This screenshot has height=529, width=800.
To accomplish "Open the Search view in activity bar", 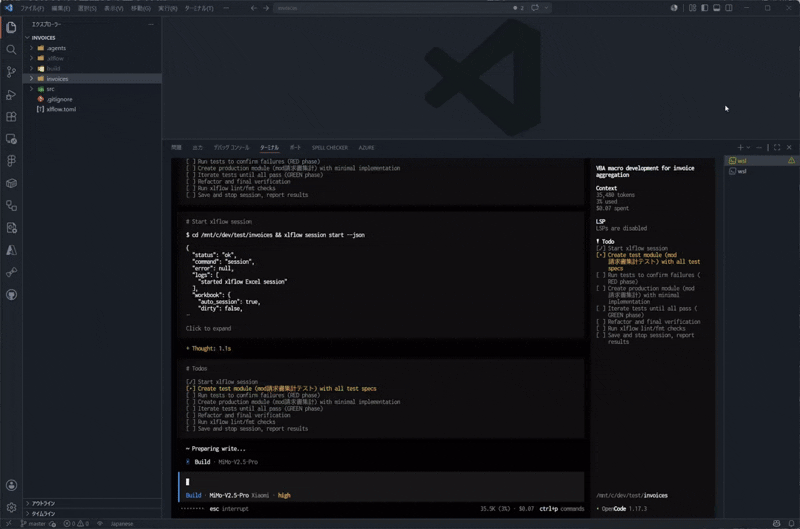I will (x=11, y=49).
